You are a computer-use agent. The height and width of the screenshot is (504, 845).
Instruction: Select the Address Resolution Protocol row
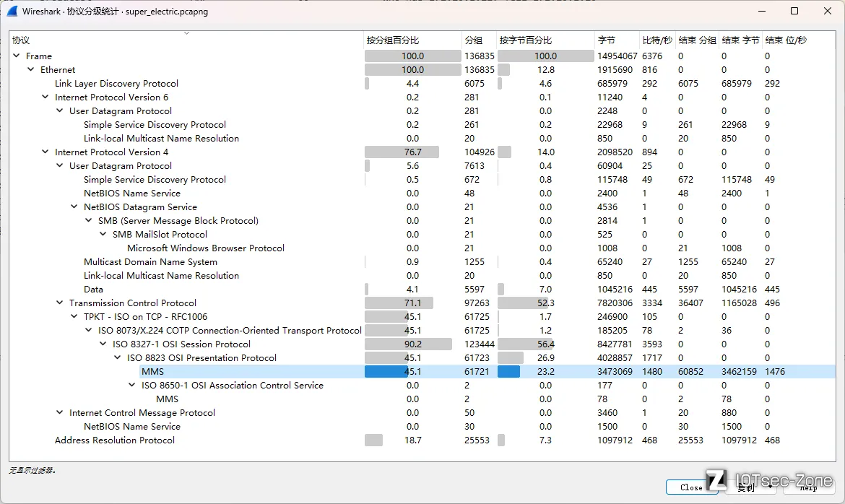[422, 440]
